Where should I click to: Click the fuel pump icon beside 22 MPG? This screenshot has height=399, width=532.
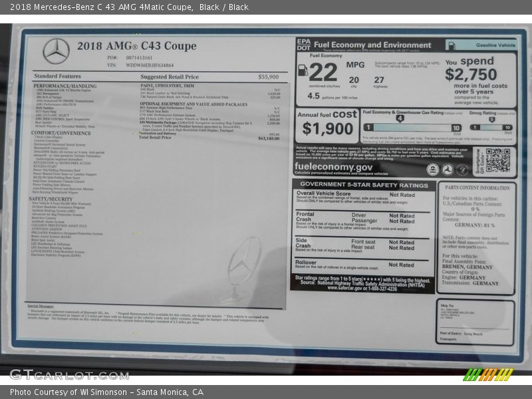click(303, 70)
